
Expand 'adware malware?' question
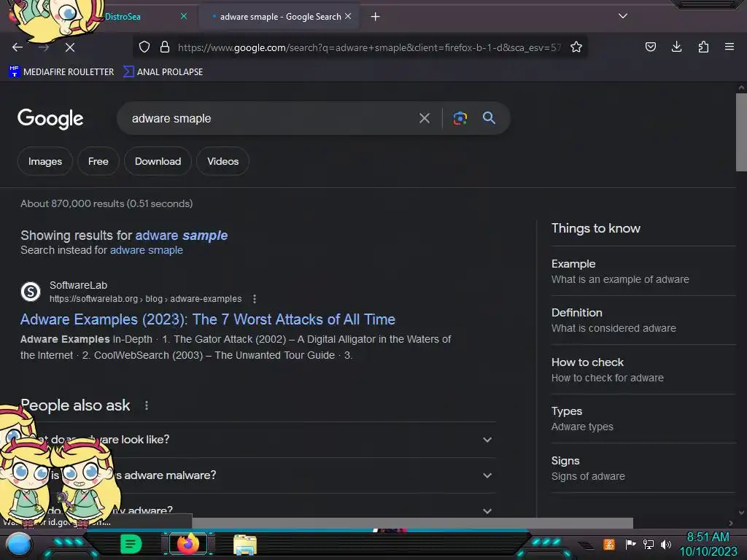pos(258,475)
